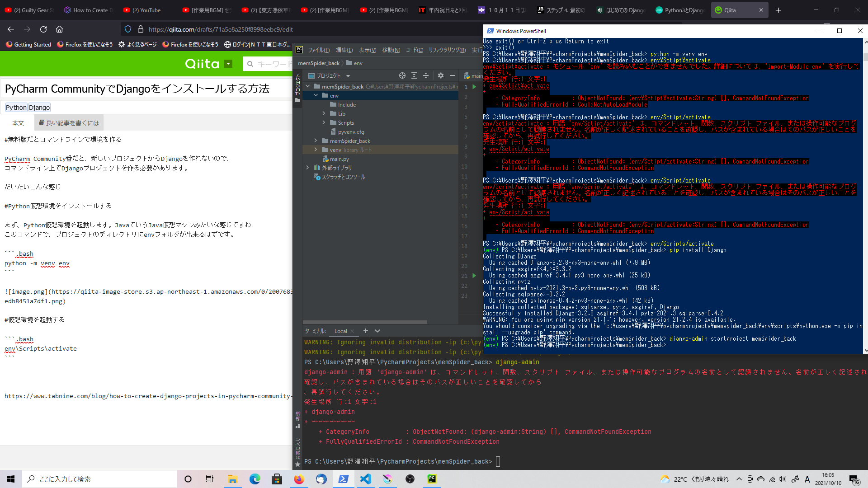Click the Firefox reload page icon
This screenshot has width=868, height=488.
click(x=43, y=29)
